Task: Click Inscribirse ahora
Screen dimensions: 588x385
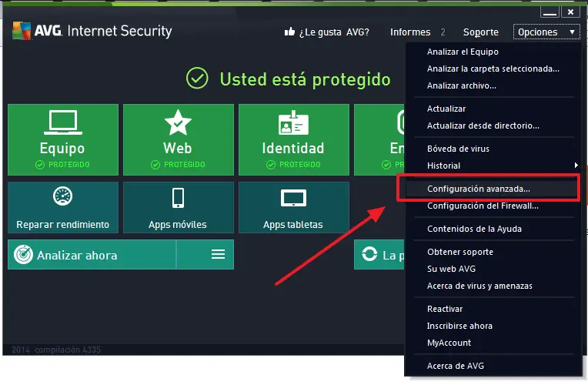Action: (x=459, y=326)
